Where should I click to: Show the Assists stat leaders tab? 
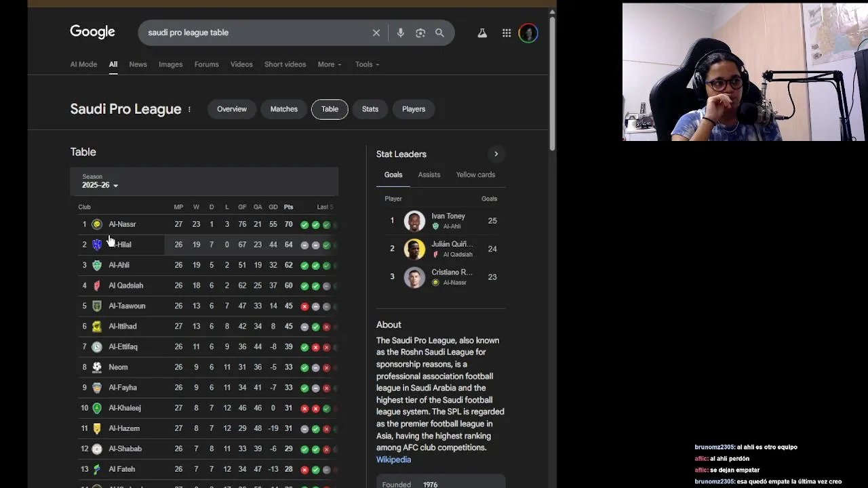point(429,175)
